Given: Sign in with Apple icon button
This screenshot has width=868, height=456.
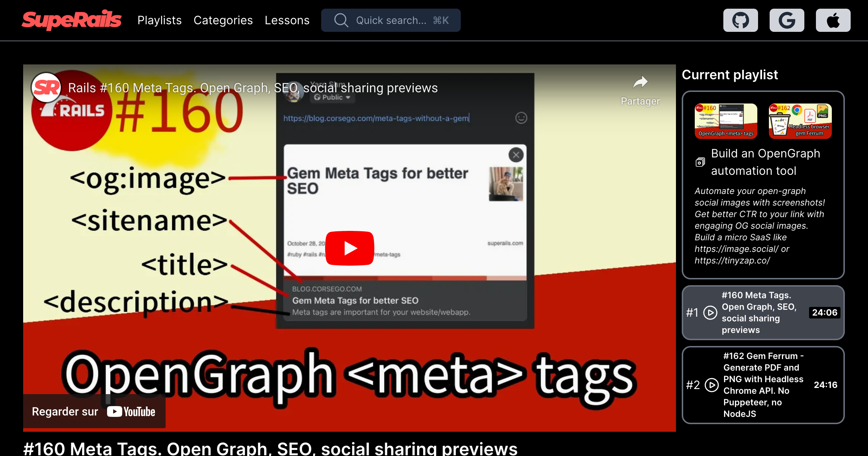Looking at the screenshot, I should coord(833,20).
